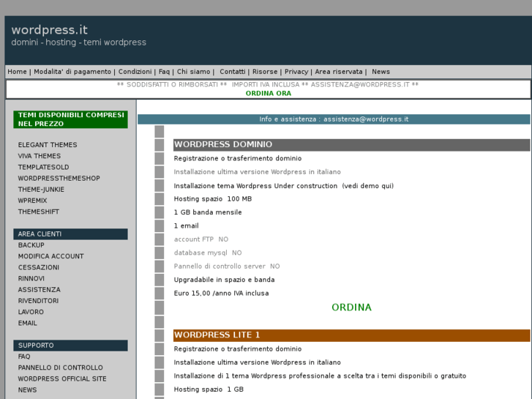This screenshot has width=532, height=399.
Task: Click 'domini - hosting - temi wordpress' tagline
Action: coord(79,42)
